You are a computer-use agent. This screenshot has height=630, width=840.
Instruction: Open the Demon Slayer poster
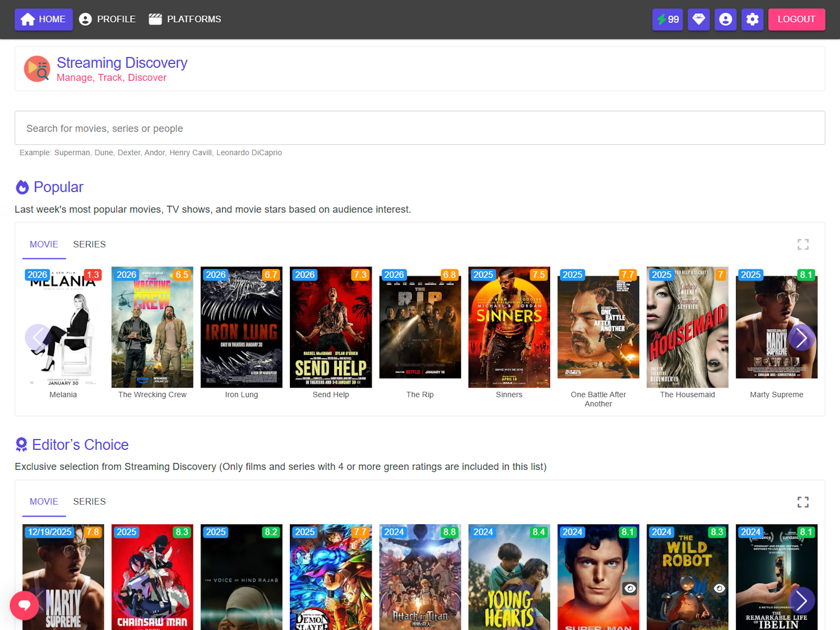click(331, 577)
